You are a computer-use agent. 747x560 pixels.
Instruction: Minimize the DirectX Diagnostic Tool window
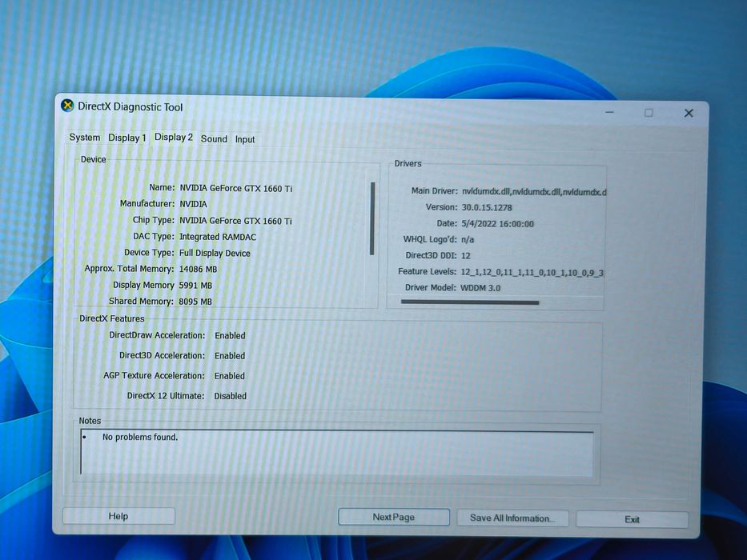point(609,112)
